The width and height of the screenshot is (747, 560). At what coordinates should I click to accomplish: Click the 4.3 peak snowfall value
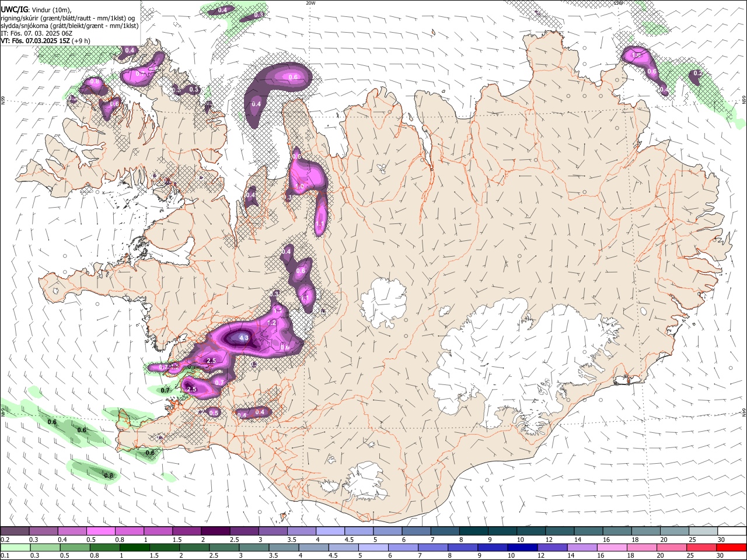[x=245, y=338]
